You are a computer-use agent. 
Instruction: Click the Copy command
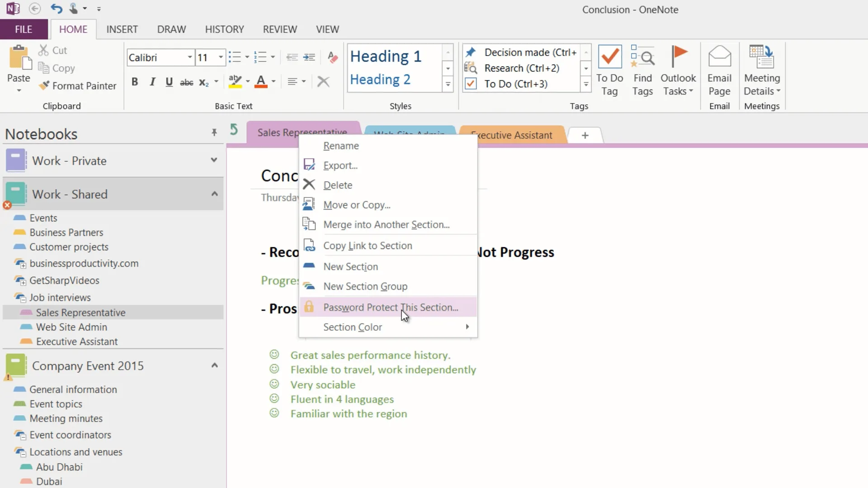point(57,68)
